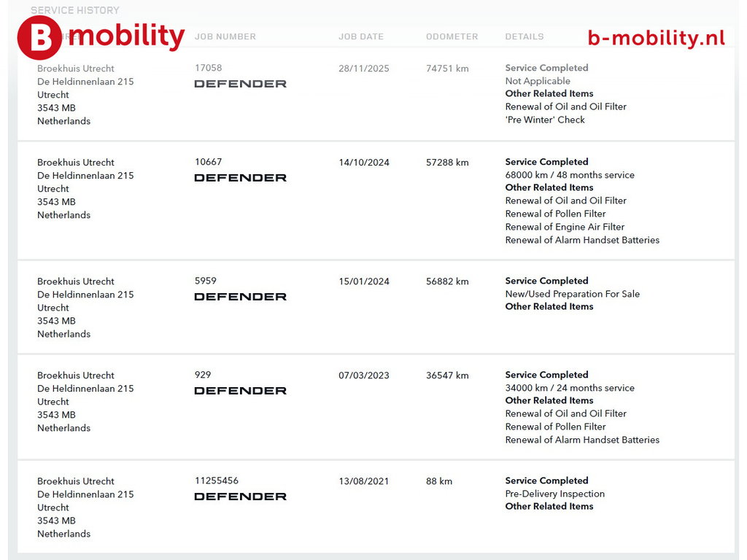Click the red B mobility logo
Screen dimensions: 747x560
pyautogui.click(x=101, y=37)
